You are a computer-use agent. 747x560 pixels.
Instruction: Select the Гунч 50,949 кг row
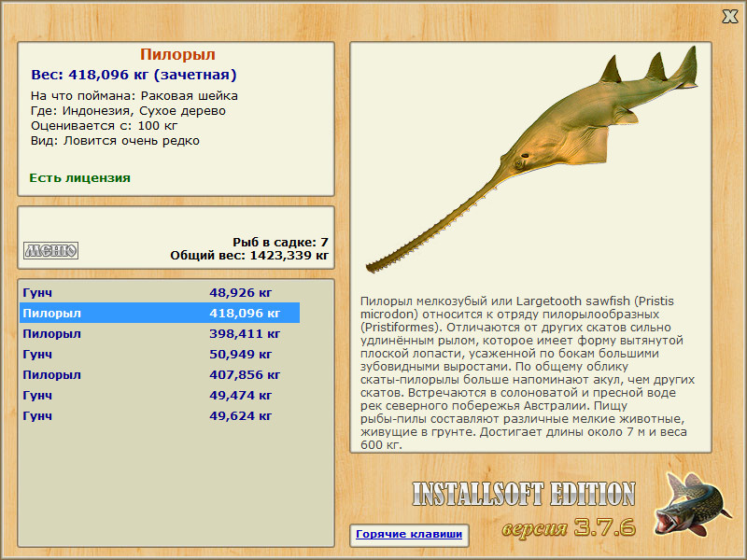click(160, 354)
